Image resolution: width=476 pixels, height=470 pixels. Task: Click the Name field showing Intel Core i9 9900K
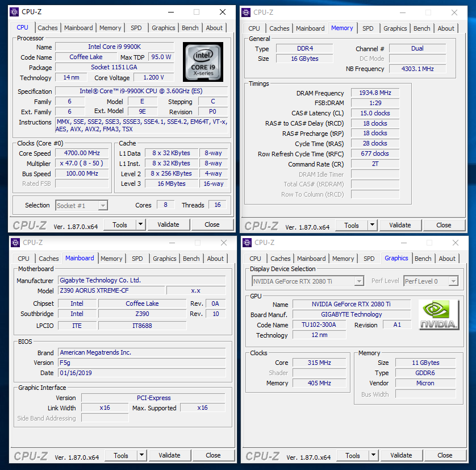[114, 47]
